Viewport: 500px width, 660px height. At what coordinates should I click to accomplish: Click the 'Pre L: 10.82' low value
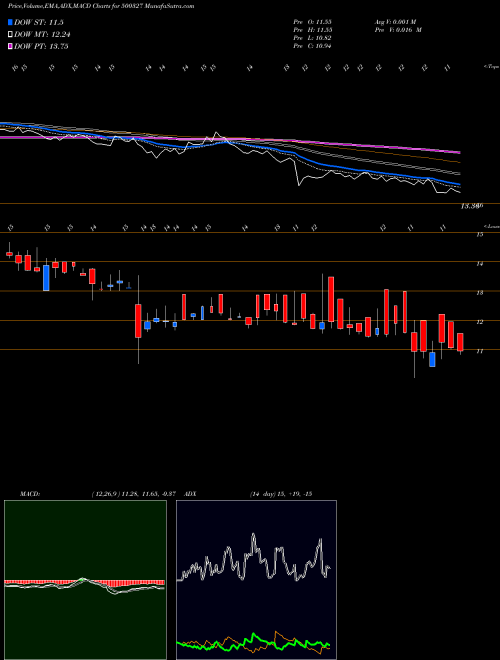coord(312,38)
